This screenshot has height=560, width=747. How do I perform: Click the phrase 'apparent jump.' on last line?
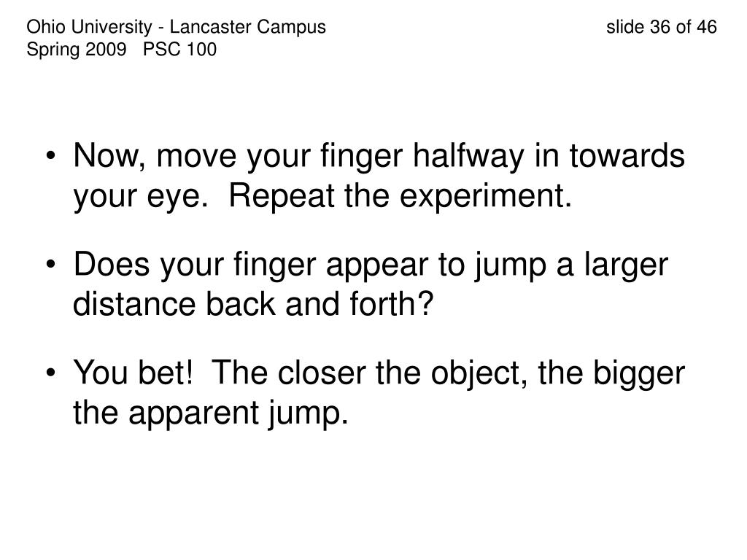(x=239, y=413)
